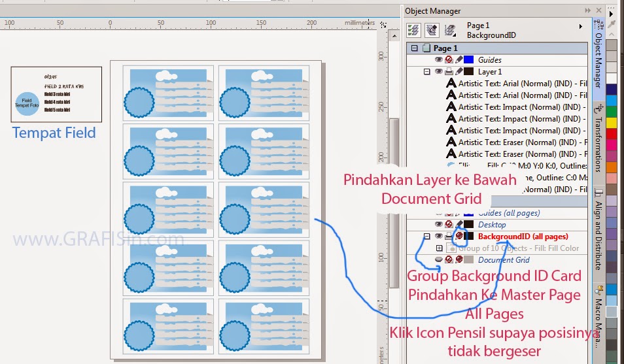Image resolution: width=624 pixels, height=364 pixels.
Task: Collapse Page 1 tree node
Action: pos(414,48)
